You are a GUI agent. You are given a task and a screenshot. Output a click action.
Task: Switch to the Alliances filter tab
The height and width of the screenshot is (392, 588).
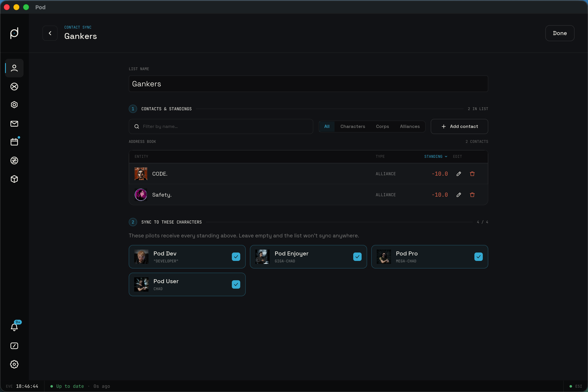[410, 126]
